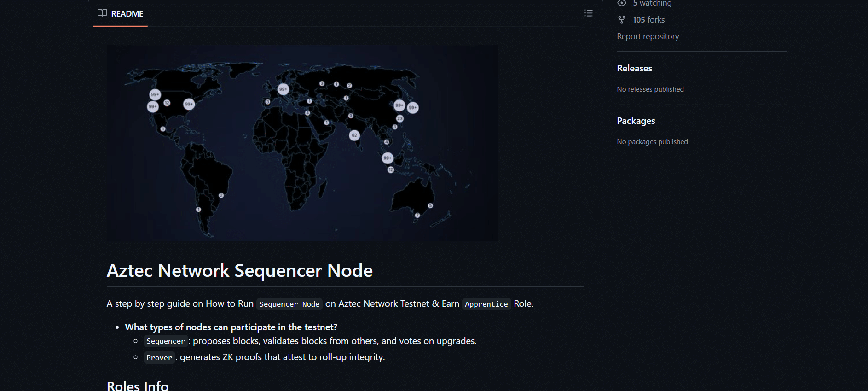The width and height of the screenshot is (868, 391).
Task: Click the Aztec Network Sequencer Node heading
Action: point(240,270)
